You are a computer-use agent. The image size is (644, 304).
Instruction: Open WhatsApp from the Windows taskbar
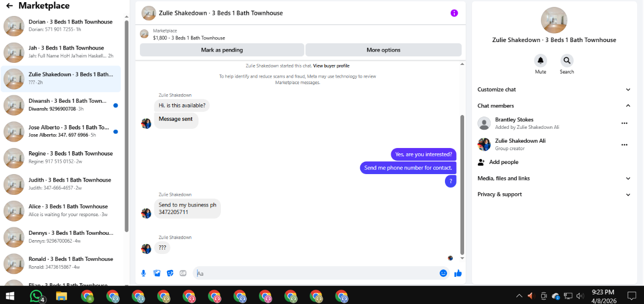[x=36, y=295]
